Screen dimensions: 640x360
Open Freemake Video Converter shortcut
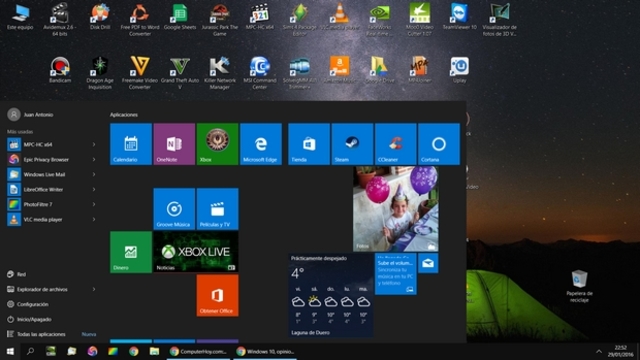point(140,73)
